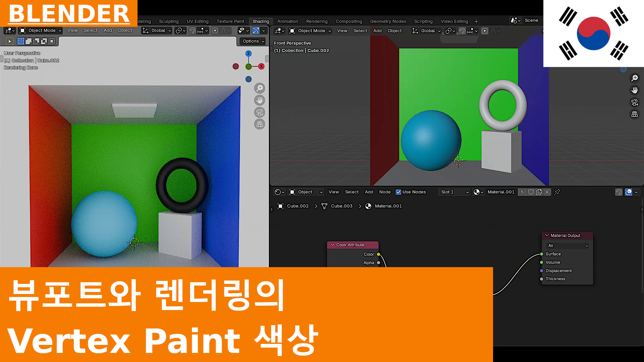Toggle pin icon in shader editor header
Screen dimensions: 644x362
click(x=557, y=192)
